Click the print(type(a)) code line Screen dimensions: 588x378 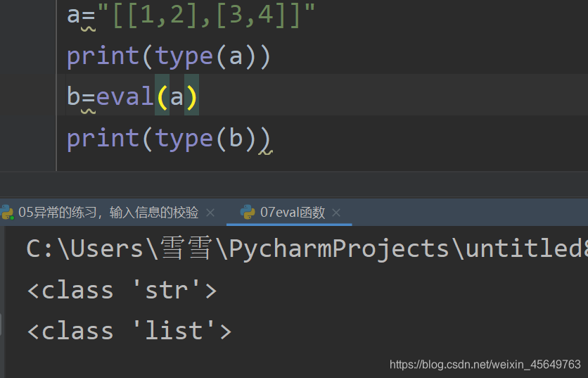click(x=168, y=57)
